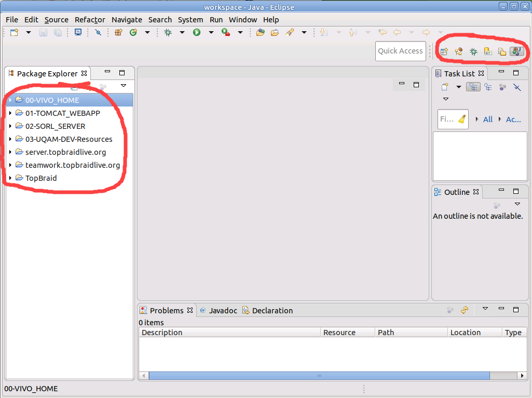
Task: Open the Navigate menu
Action: tap(127, 20)
